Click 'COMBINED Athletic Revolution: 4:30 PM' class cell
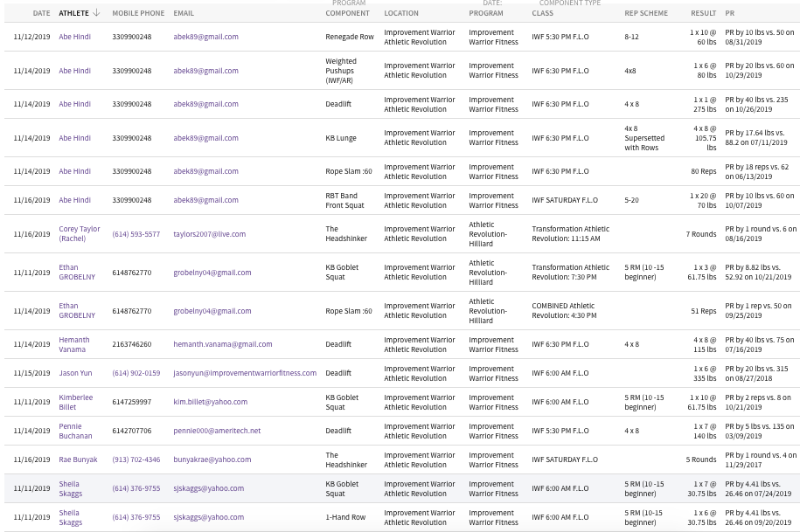The height and width of the screenshot is (532, 800). coord(564,311)
